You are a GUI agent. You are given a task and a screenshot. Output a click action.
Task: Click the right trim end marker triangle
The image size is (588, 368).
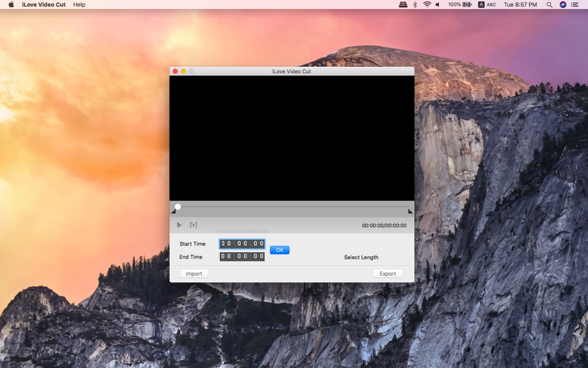[410, 211]
